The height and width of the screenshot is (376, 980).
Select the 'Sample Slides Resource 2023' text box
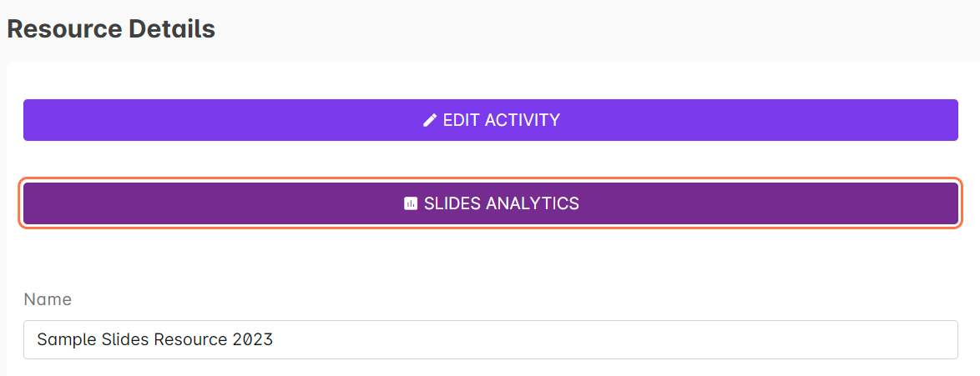(490, 339)
